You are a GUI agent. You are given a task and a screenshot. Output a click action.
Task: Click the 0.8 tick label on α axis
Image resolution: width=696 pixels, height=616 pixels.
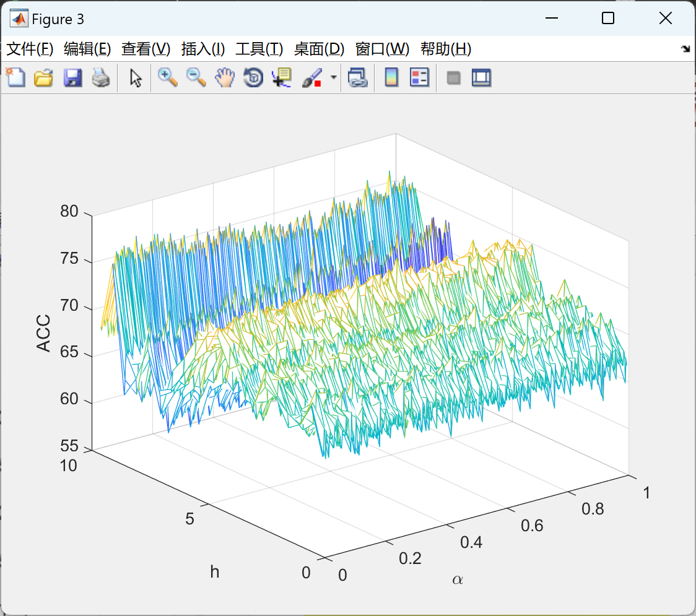[593, 509]
